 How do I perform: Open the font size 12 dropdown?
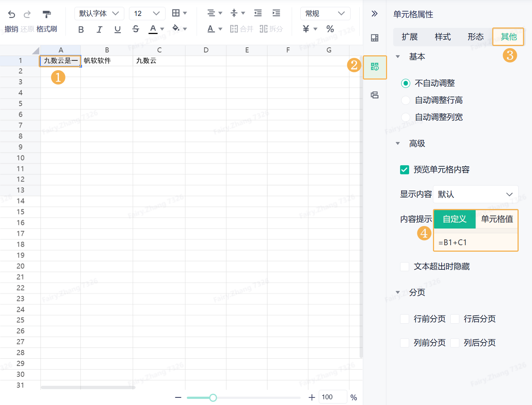click(147, 13)
